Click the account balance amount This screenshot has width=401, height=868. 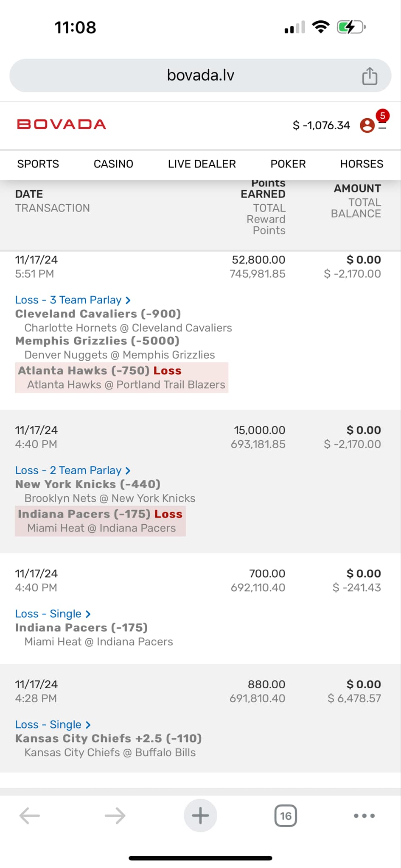[x=321, y=125]
